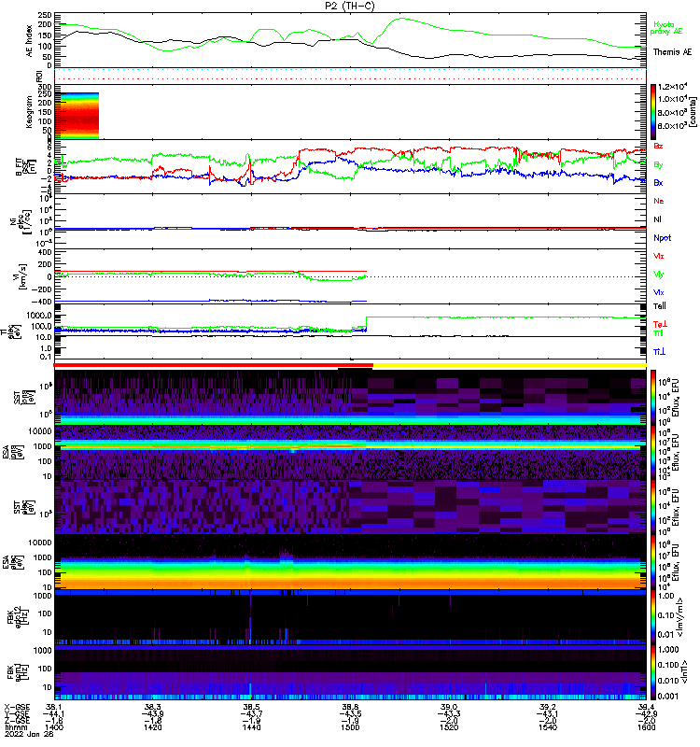Select the red Ne density legend label
Image resolution: width=700 pixels, height=747 pixels.
(659, 201)
